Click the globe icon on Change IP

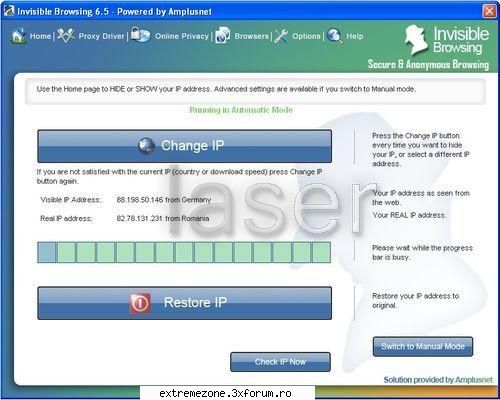146,146
